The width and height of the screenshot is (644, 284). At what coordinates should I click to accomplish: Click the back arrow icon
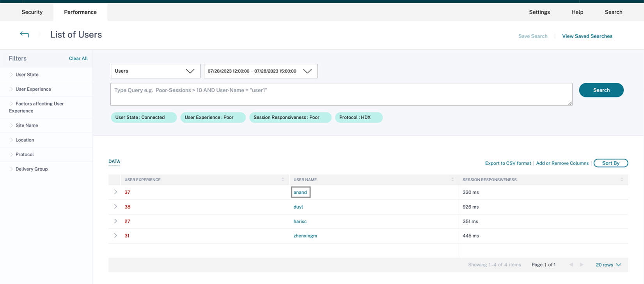24,34
